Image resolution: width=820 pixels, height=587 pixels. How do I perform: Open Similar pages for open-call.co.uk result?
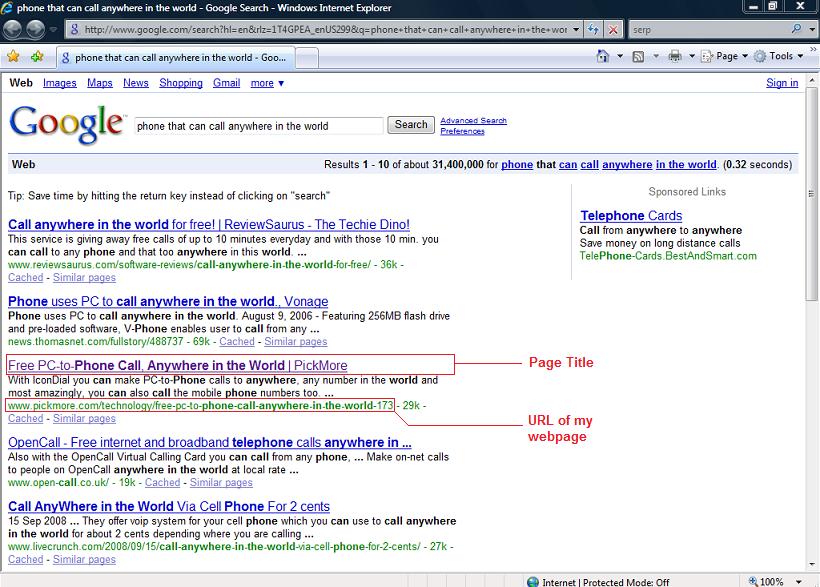pos(221,482)
